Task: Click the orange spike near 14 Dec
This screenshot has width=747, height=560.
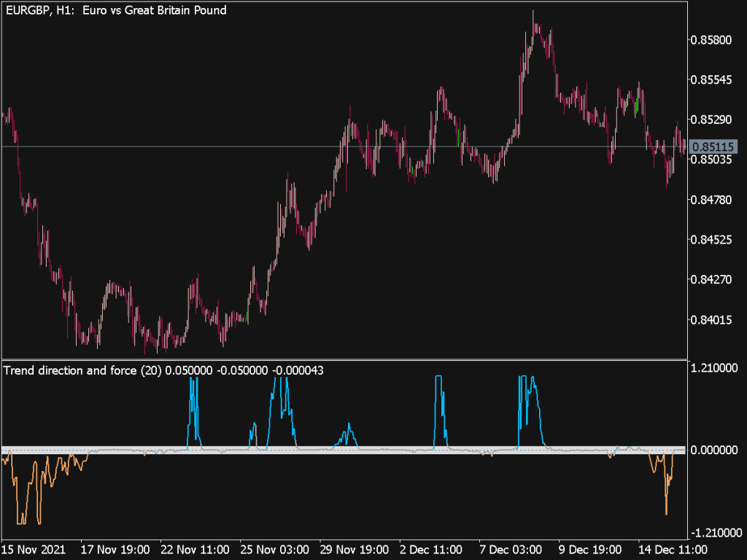Action: 667,494
